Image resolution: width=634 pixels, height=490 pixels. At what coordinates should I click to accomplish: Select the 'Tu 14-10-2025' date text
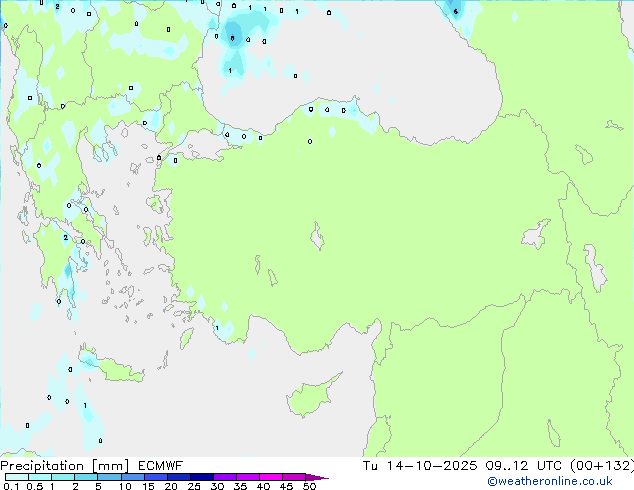pos(420,466)
